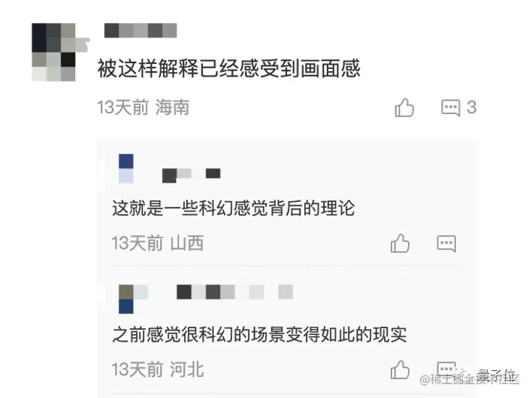Select comment text 被这样解释已经感受到画面感
Image resolution: width=532 pixels, height=398 pixels.
point(229,68)
